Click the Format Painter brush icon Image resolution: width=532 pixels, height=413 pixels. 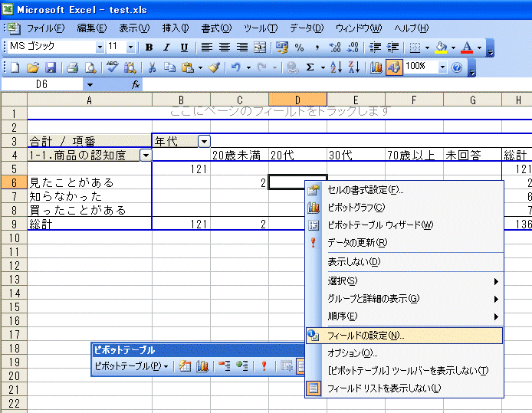click(214, 67)
